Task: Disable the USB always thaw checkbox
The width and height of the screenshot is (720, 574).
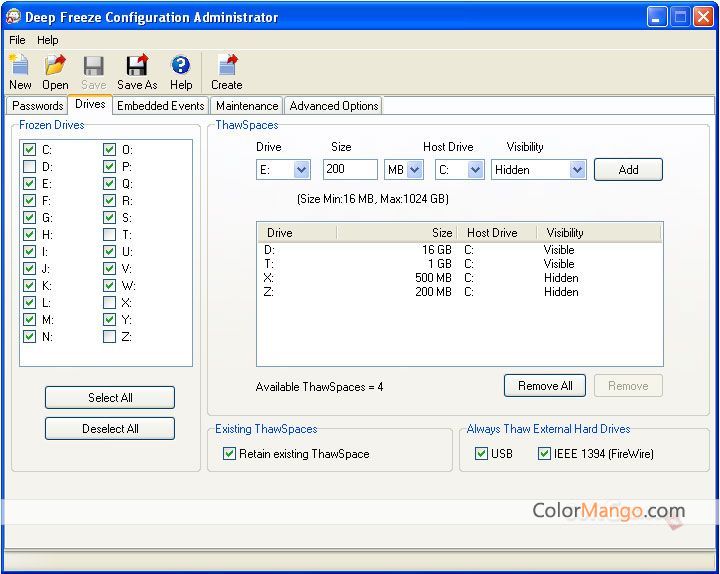Action: (481, 453)
